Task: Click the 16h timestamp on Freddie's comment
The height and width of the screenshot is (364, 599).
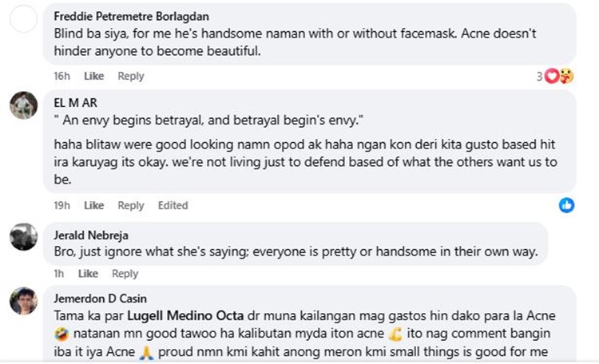Action: pos(61,77)
